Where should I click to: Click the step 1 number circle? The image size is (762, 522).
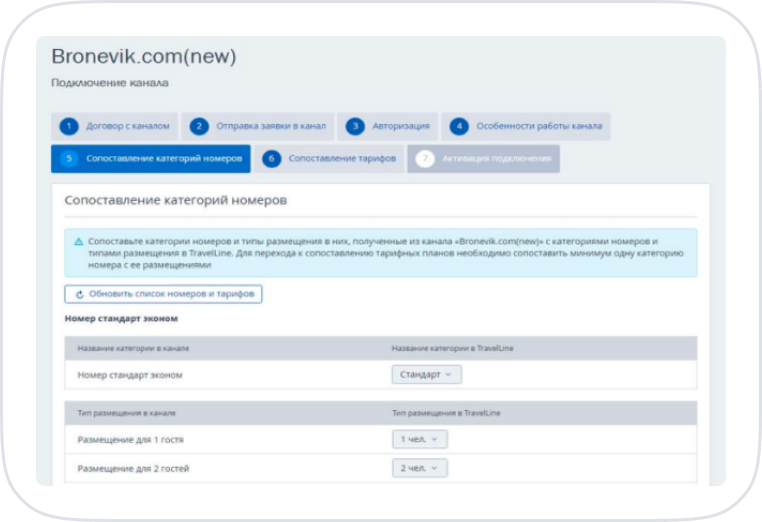(x=69, y=126)
